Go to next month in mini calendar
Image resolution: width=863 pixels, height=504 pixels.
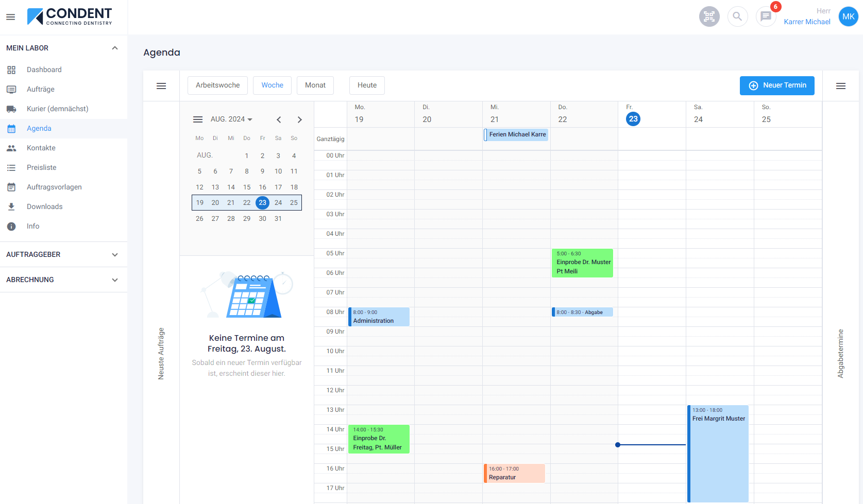300,119
